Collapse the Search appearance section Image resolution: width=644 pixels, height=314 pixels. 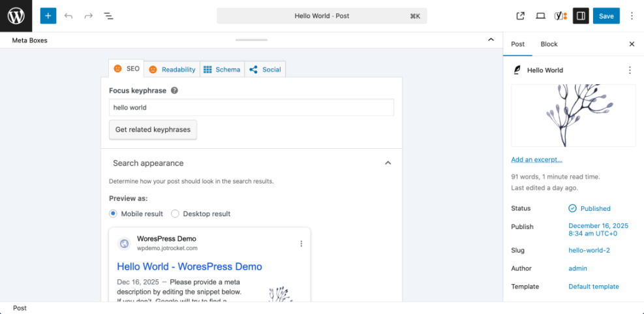click(388, 163)
